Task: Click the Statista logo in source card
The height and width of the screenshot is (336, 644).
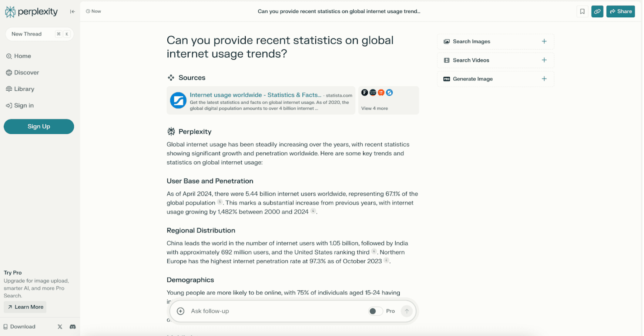Action: tap(178, 100)
